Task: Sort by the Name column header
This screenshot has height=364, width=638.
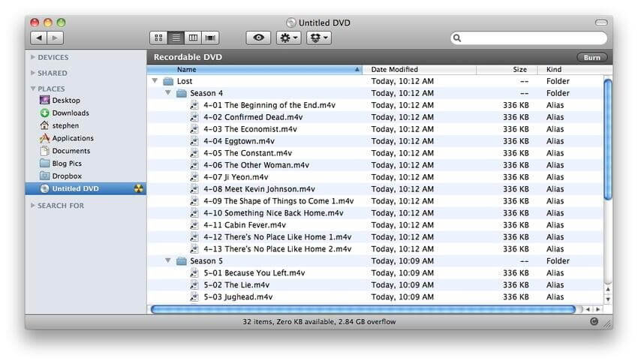Action: [254, 70]
